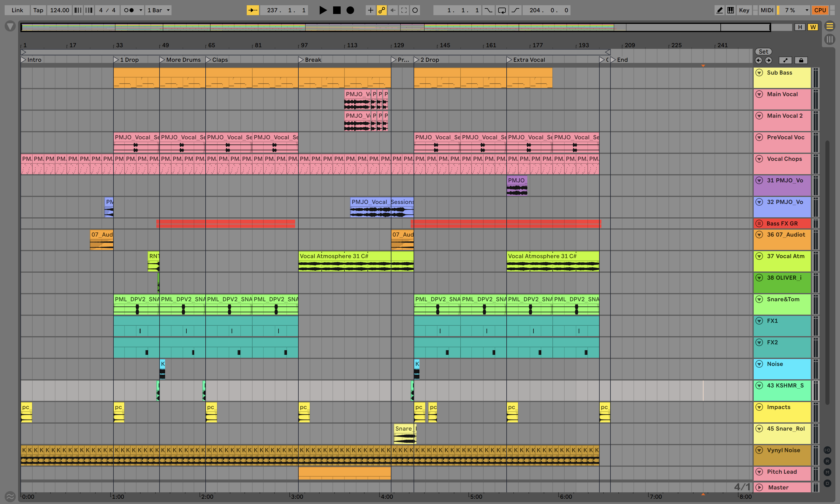Click the Stop button in transport
The height and width of the screenshot is (504, 840).
tap(337, 10)
